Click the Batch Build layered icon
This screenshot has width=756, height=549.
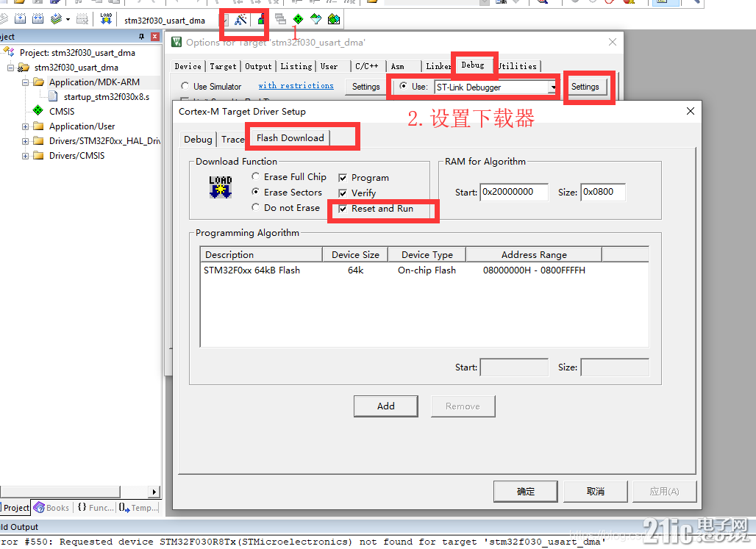pyautogui.click(x=57, y=19)
